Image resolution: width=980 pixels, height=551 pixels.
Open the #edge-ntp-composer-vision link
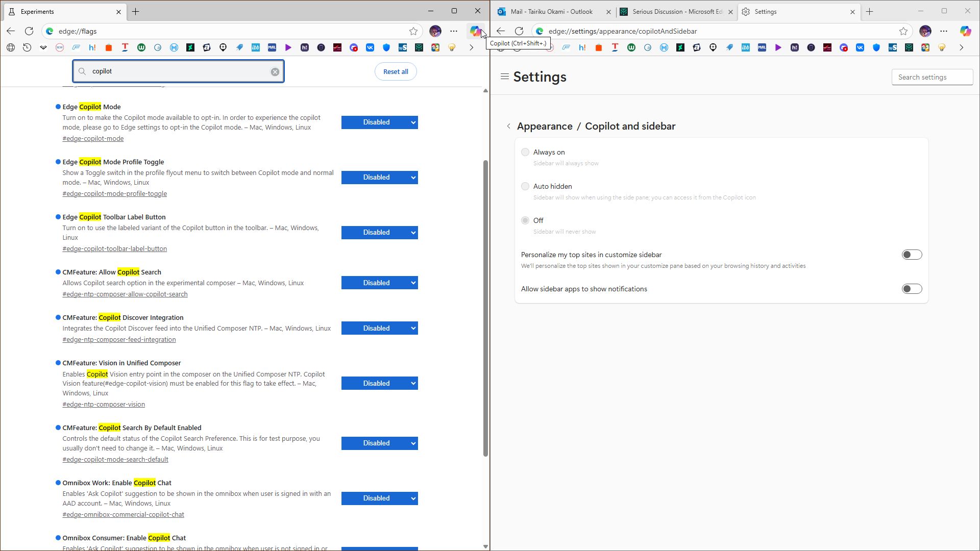[x=104, y=405]
